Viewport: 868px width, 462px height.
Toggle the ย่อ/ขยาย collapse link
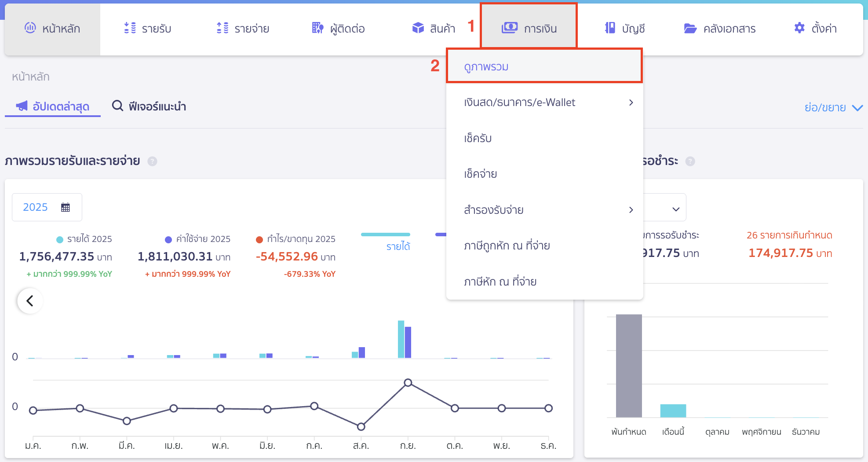pos(834,107)
